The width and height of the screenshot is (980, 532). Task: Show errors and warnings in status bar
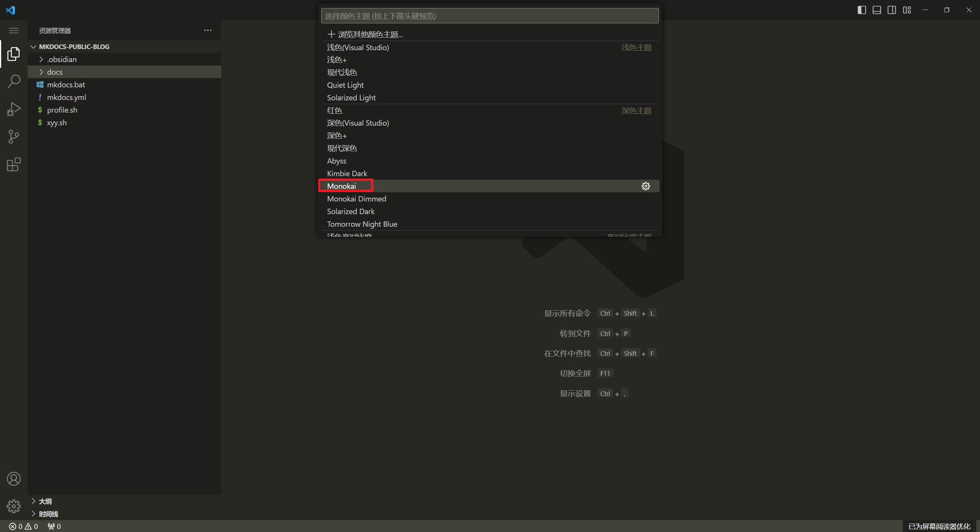pyautogui.click(x=23, y=526)
